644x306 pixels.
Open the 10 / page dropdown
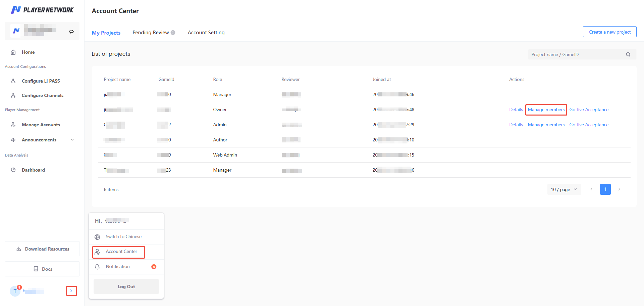tap(564, 189)
